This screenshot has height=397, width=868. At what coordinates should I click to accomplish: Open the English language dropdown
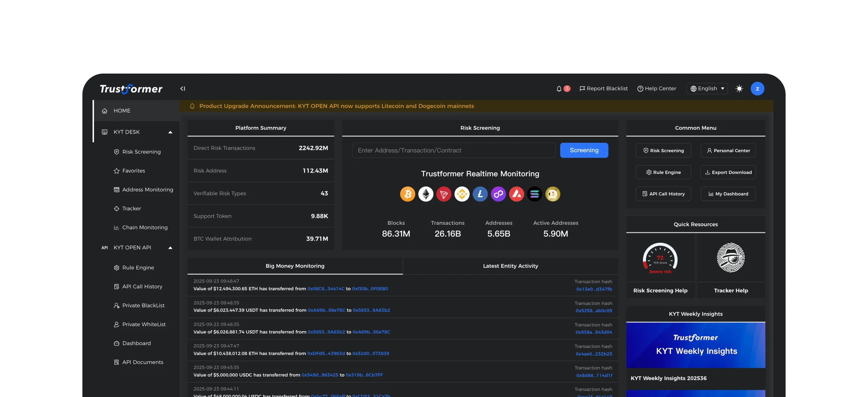(707, 89)
